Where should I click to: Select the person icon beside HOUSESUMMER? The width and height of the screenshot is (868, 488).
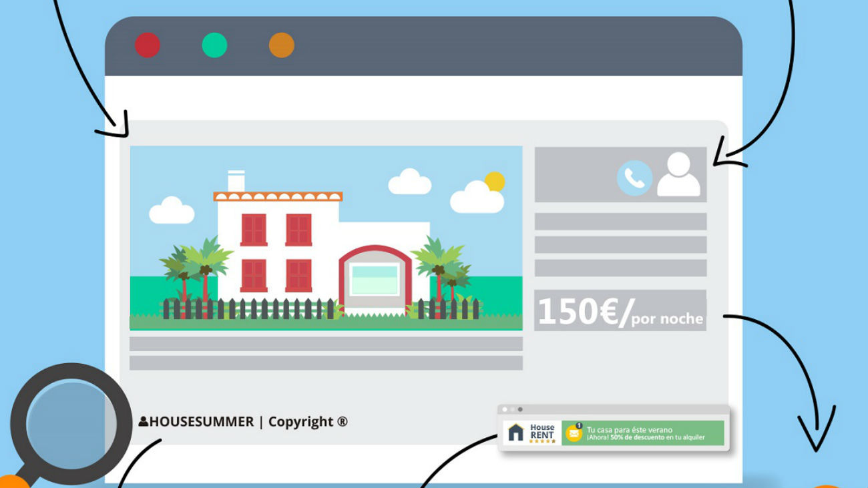143,422
